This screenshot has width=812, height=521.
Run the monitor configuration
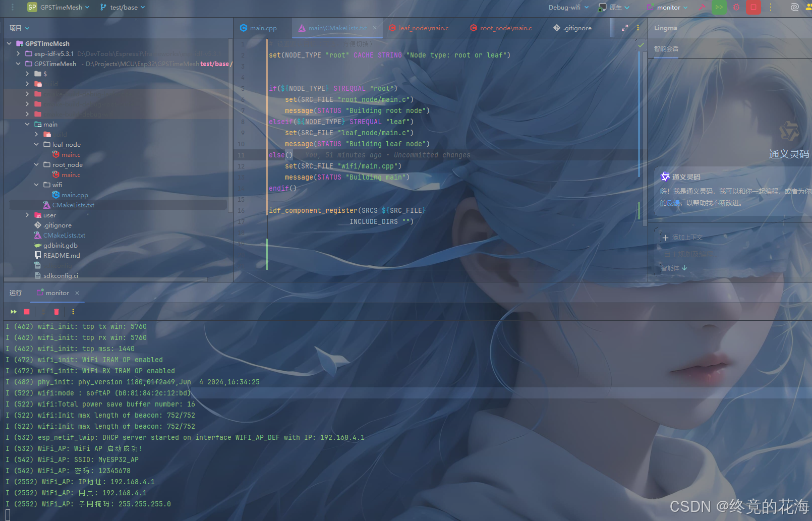[x=719, y=7]
